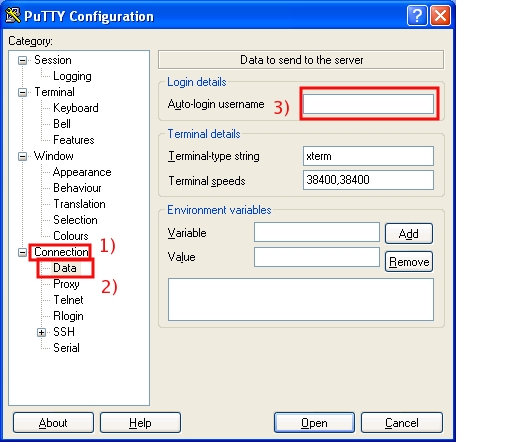
Task: Click the Help button
Action: [140, 423]
